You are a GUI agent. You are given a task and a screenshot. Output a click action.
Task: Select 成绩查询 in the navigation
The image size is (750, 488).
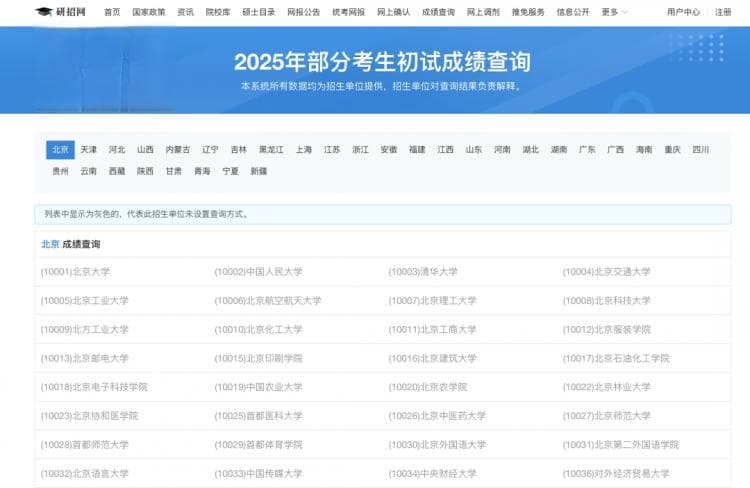click(x=439, y=12)
